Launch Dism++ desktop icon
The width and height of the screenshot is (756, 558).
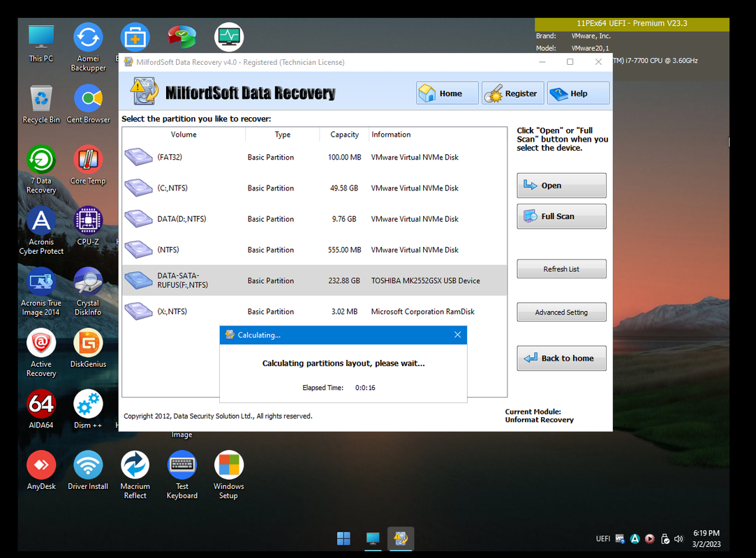(x=88, y=410)
